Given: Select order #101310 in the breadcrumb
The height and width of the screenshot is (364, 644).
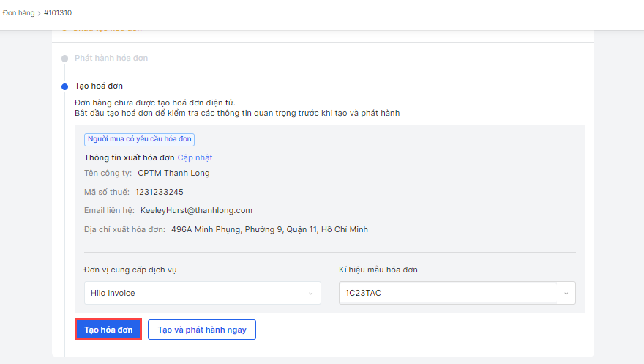Looking at the screenshot, I should point(58,13).
